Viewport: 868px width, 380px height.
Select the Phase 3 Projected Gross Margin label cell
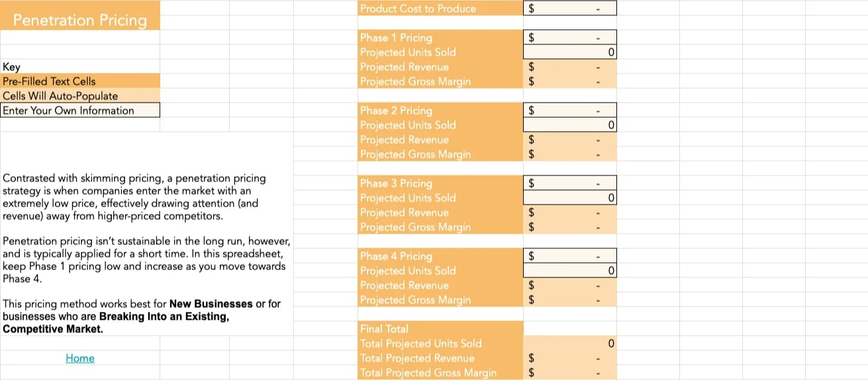tap(440, 227)
